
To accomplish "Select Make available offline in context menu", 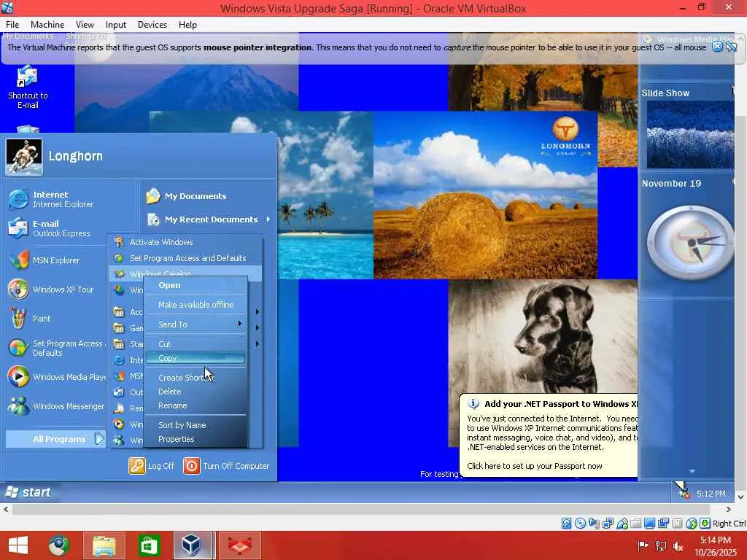I will 196,305.
